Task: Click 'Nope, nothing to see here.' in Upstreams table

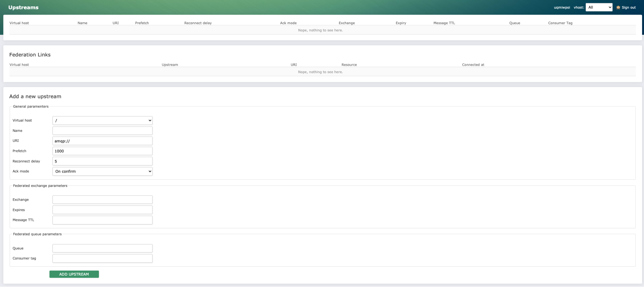Action: coord(320,30)
